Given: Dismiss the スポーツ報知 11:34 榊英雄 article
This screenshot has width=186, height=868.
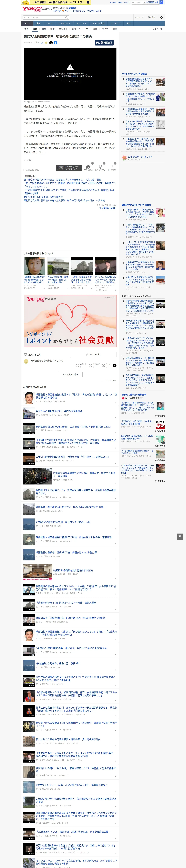Looking at the screenshot, I should 116,402.
